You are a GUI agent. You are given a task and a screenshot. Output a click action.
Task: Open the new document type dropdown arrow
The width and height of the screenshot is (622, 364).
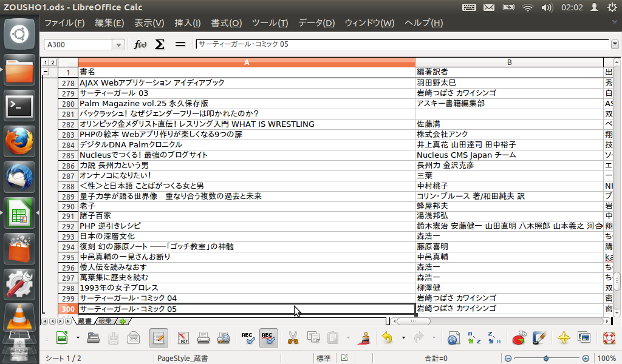(78, 338)
